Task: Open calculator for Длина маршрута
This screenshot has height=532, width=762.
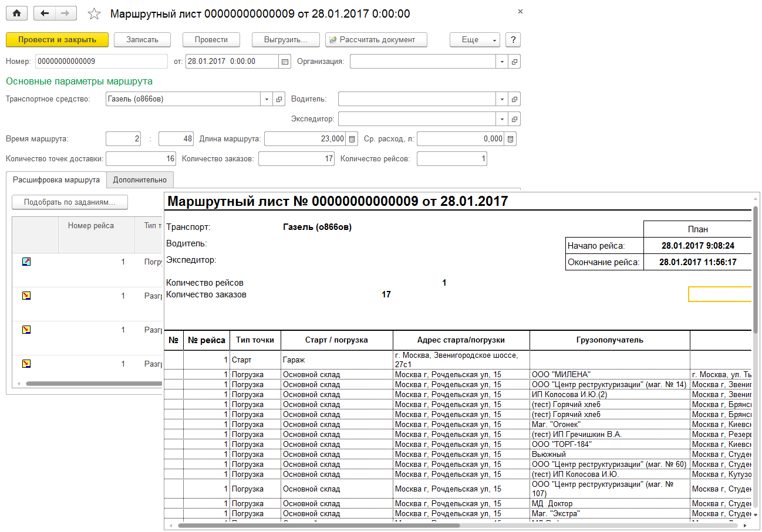Action: [352, 139]
